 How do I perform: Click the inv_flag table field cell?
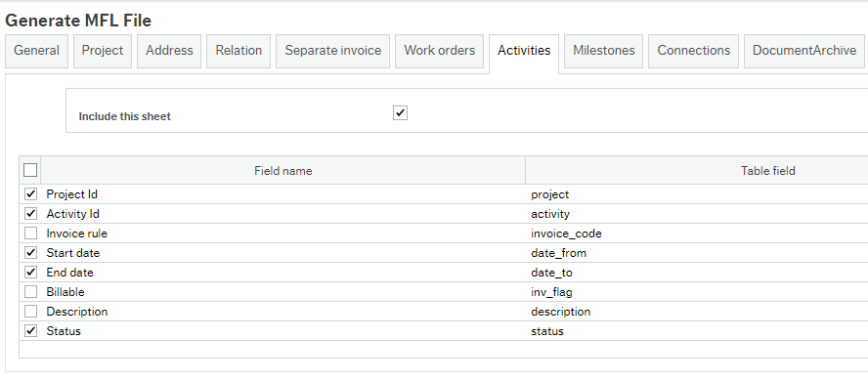pos(552,292)
